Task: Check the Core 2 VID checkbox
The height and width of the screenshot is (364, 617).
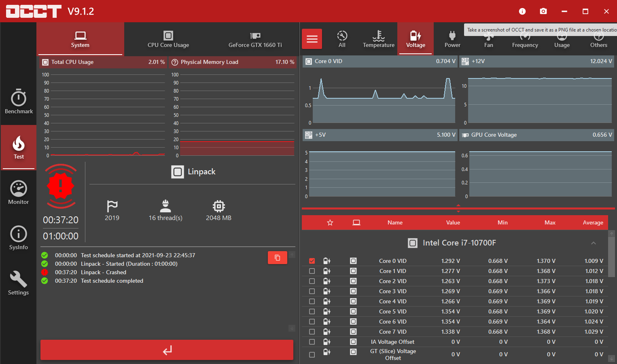Action: [x=312, y=281]
